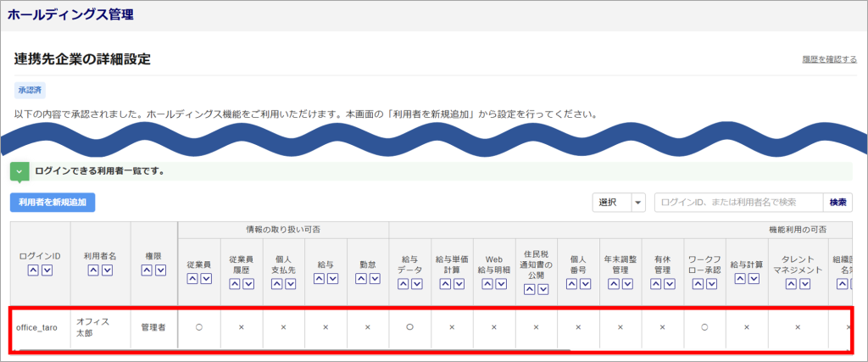Sort 有休管理 column ascending arrow
The height and width of the screenshot is (362, 868).
click(x=655, y=283)
